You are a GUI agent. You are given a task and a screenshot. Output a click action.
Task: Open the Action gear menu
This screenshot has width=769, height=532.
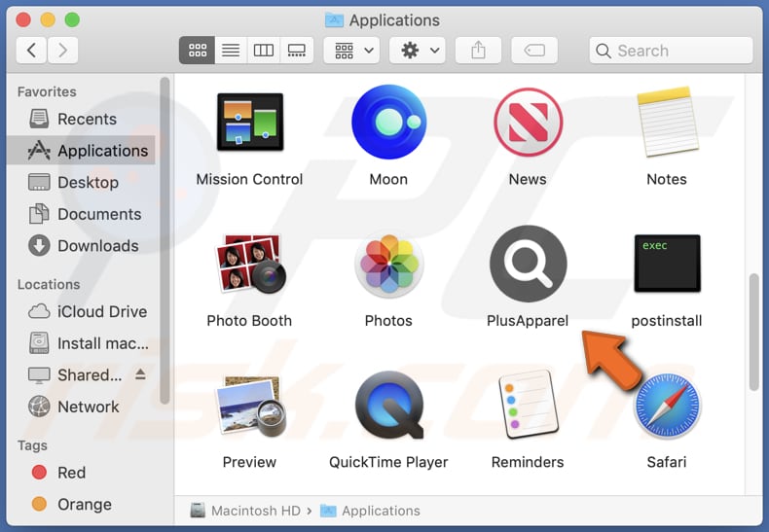[418, 50]
